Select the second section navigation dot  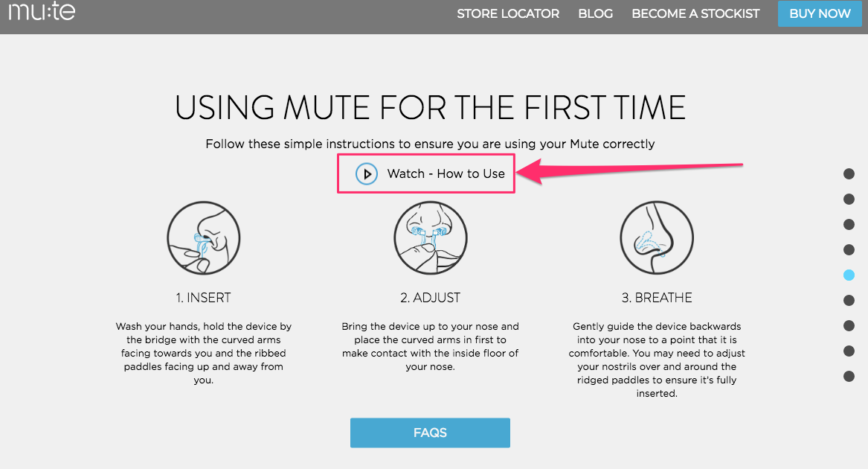849,199
